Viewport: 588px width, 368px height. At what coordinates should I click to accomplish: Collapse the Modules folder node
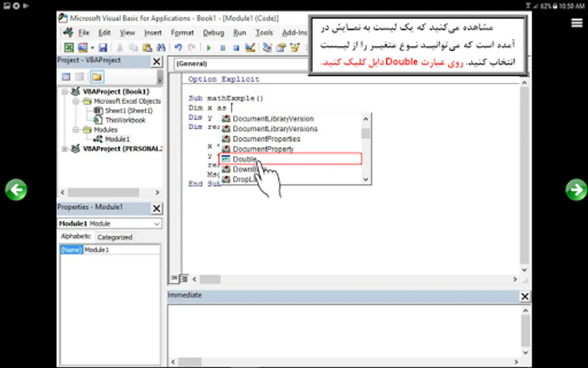tap(76, 130)
